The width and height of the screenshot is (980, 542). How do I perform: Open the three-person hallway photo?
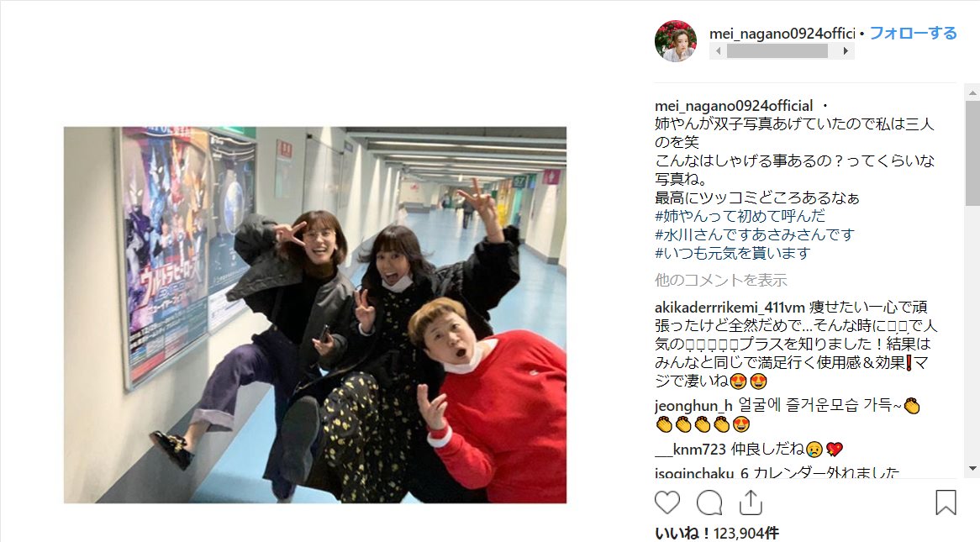pos(315,315)
